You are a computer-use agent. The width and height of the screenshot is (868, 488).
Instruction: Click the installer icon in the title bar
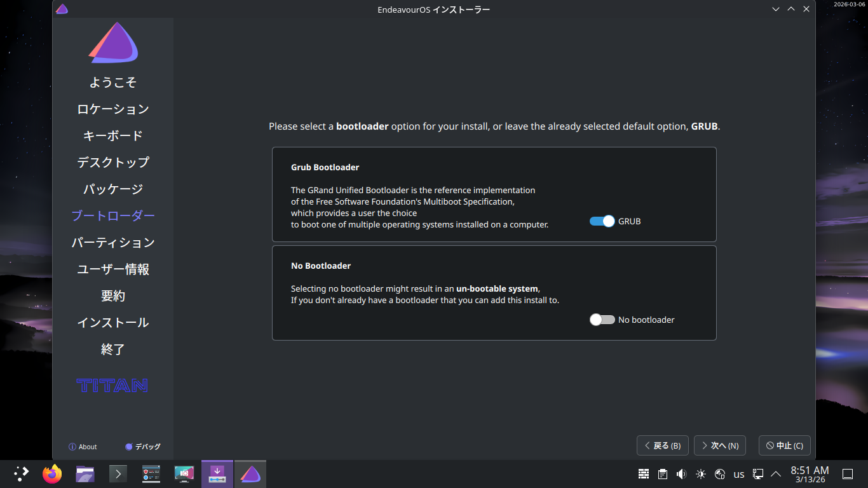click(62, 9)
